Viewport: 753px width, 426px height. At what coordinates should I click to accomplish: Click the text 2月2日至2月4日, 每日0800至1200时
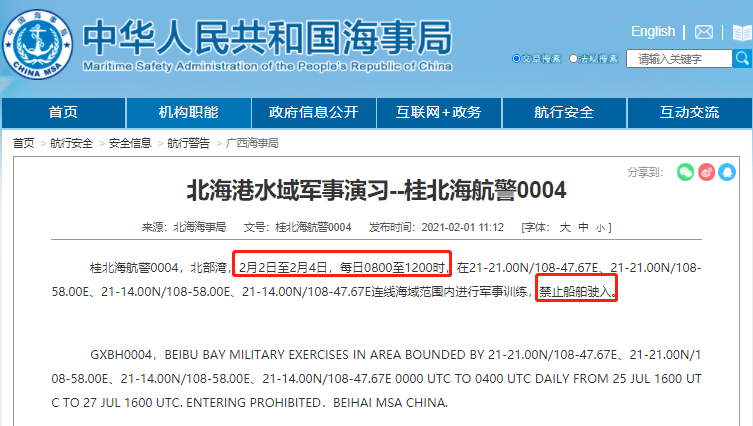click(x=342, y=268)
